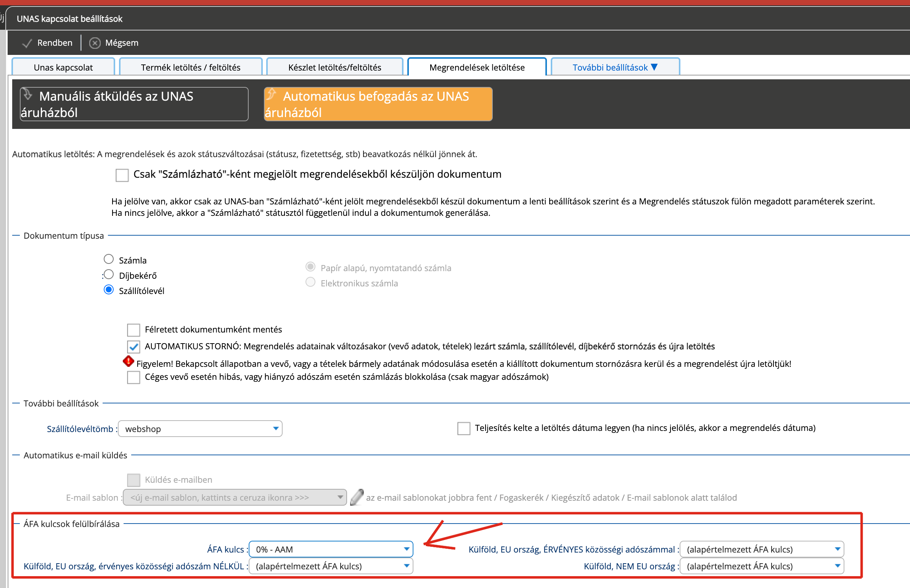Open the ÁFA kulcs 0% - AAM dropdown
910x588 pixels.
(331, 549)
